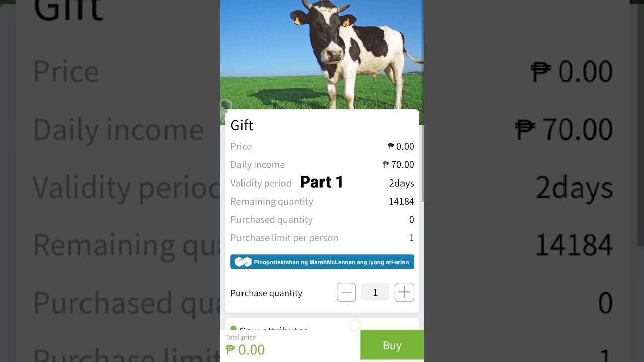Click the Total price label

(x=240, y=337)
